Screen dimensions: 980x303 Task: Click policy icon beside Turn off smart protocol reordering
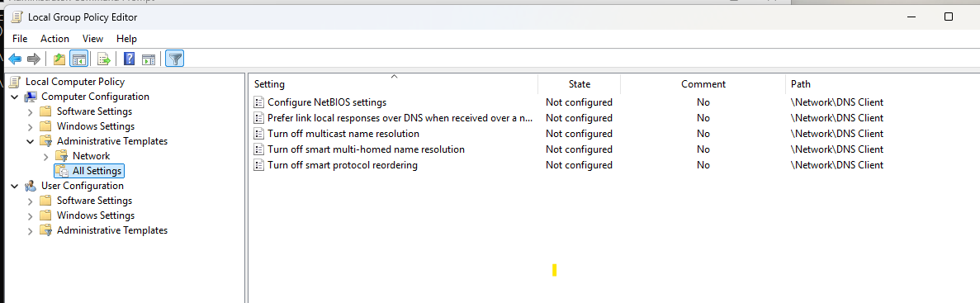pyautogui.click(x=258, y=166)
